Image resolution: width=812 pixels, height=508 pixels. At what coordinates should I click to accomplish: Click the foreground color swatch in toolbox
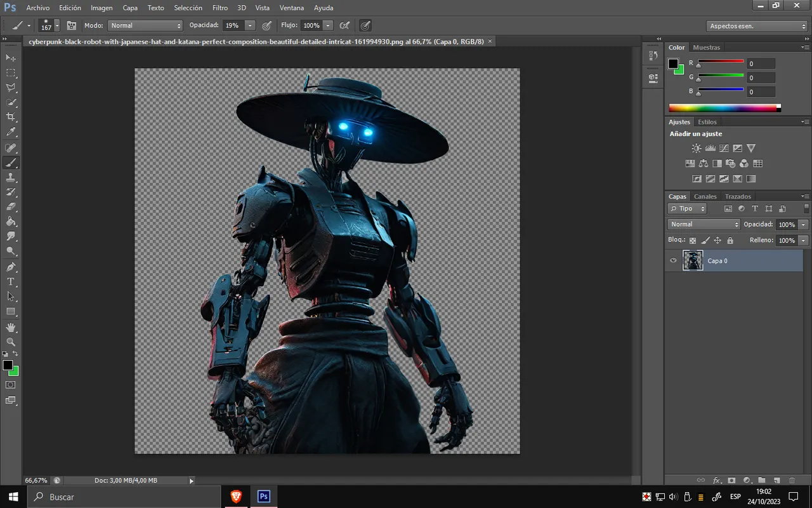click(8, 365)
